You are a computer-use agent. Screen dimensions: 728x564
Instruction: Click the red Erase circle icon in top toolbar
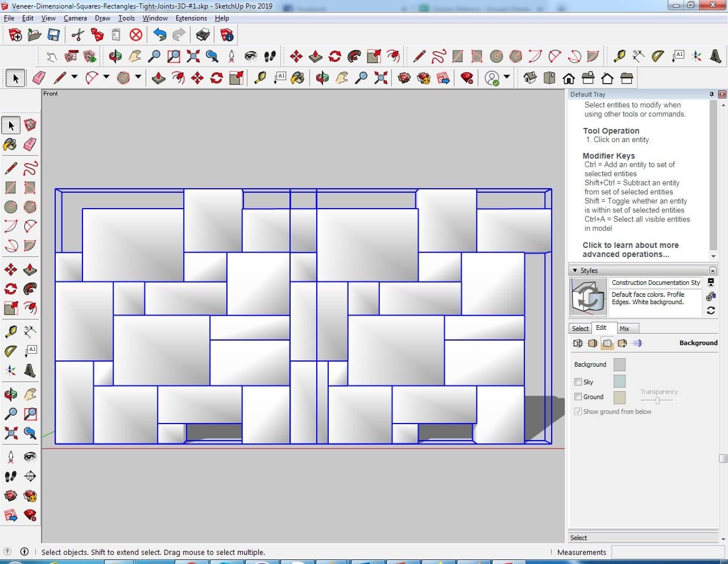(135, 35)
